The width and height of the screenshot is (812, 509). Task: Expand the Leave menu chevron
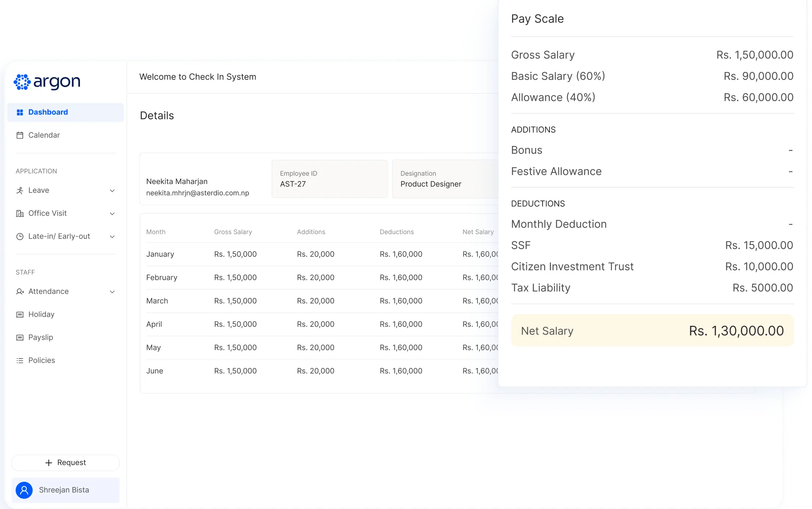[113, 190]
